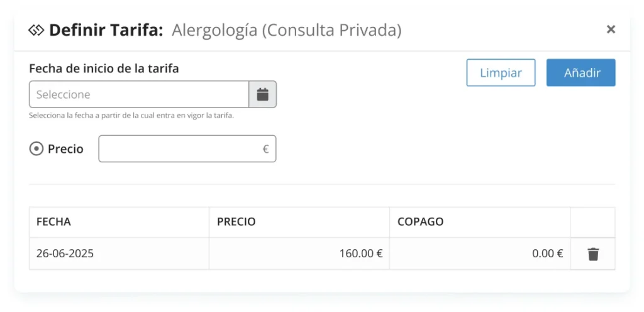This screenshot has height=312, width=644.
Task: Click the 160.00 € price cell
Action: click(x=361, y=254)
